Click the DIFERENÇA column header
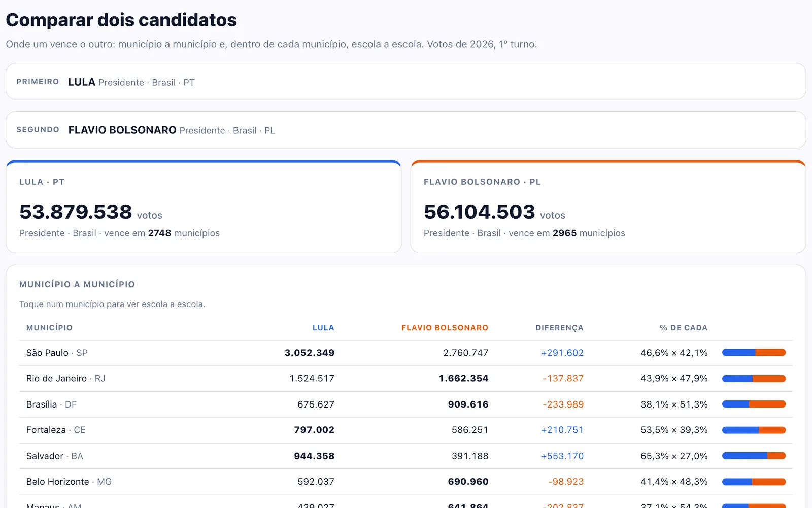812x508 pixels. [x=559, y=328]
